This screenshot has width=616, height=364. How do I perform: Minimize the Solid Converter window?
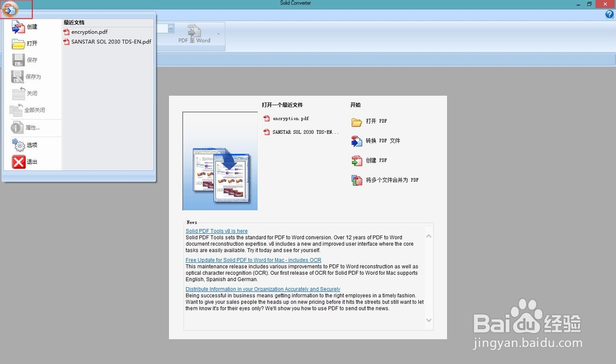pyautogui.click(x=578, y=4)
